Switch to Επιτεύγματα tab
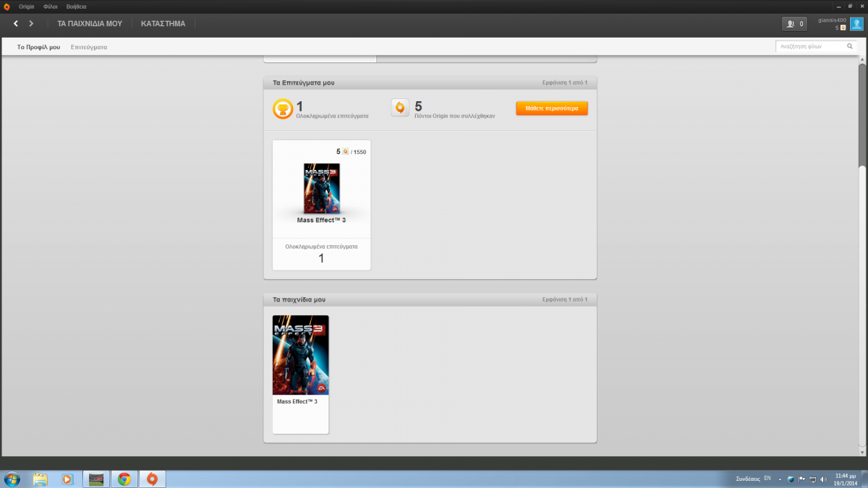Image resolution: width=868 pixels, height=488 pixels. click(x=89, y=47)
